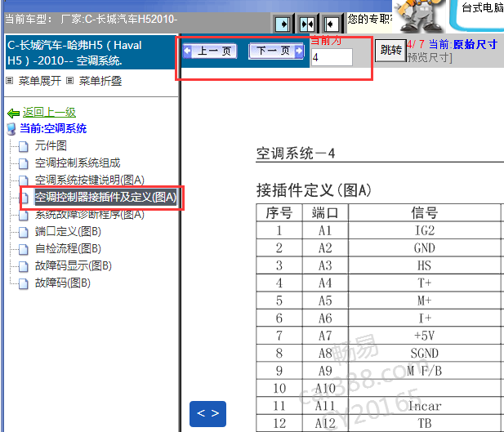Click the HS signal cell
Image resolution: width=504 pixels, height=432 pixels.
click(424, 265)
